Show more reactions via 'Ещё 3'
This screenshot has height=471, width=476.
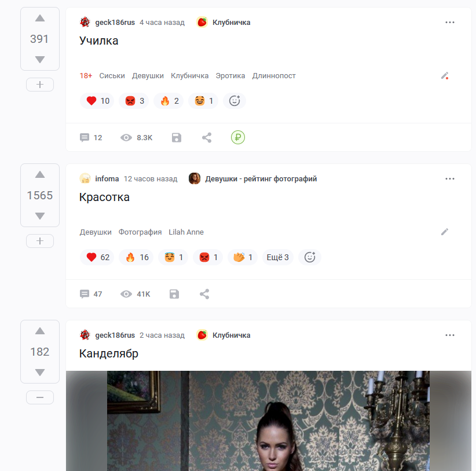tap(277, 257)
